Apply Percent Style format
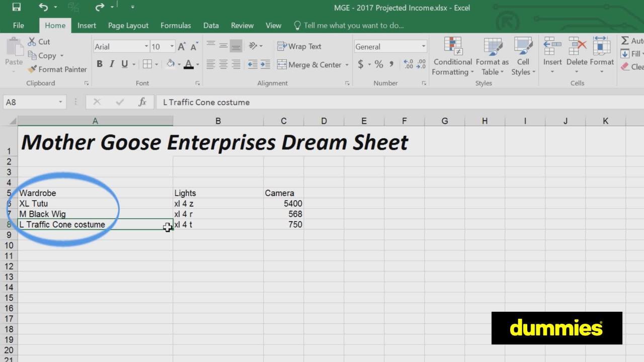Image resolution: width=644 pixels, height=362 pixels. coord(379,64)
